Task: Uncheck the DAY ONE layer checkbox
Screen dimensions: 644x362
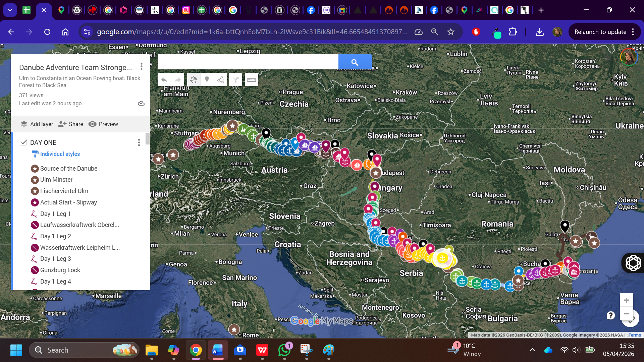Action: pos(24,142)
